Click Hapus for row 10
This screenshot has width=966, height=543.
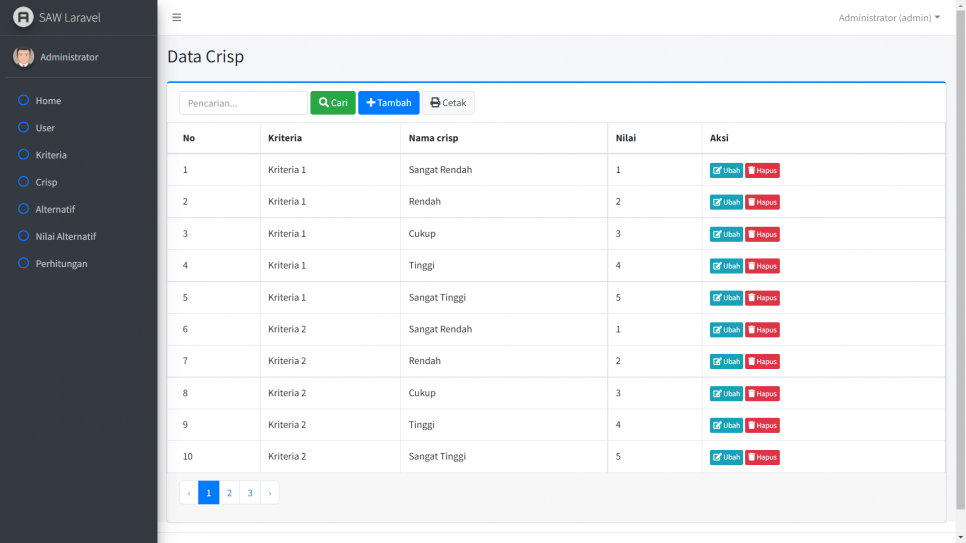[x=762, y=457]
